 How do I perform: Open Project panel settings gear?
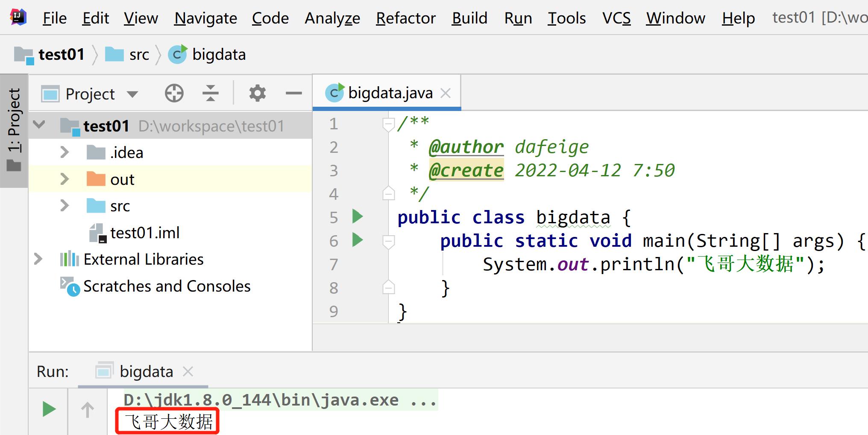pos(258,93)
